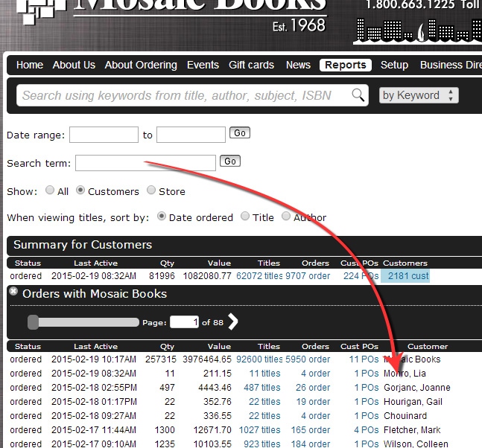Click the date range start field
Screen dimensions: 482x448
tap(104, 135)
